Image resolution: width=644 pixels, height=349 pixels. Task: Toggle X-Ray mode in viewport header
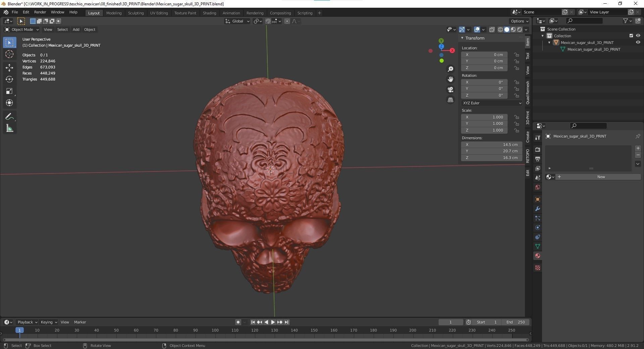click(492, 30)
